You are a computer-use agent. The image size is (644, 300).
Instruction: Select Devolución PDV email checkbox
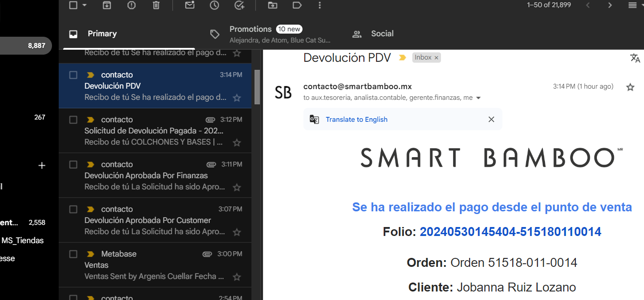point(73,75)
